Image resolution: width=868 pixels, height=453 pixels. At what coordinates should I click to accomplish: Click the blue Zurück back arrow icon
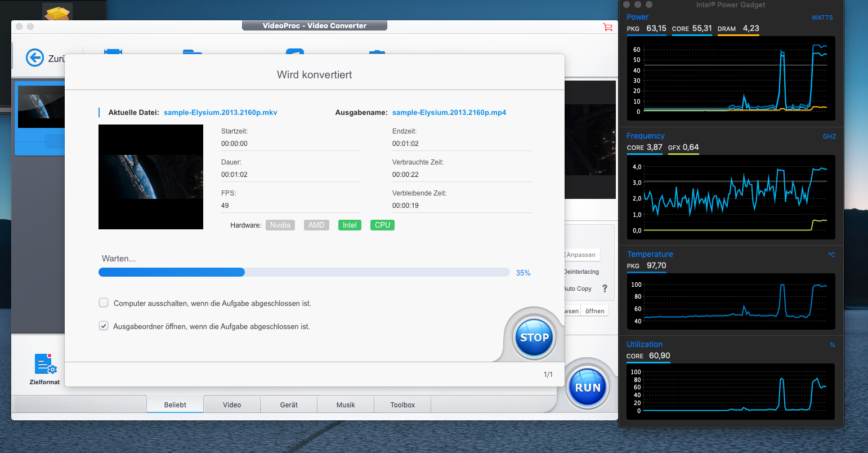click(x=35, y=57)
